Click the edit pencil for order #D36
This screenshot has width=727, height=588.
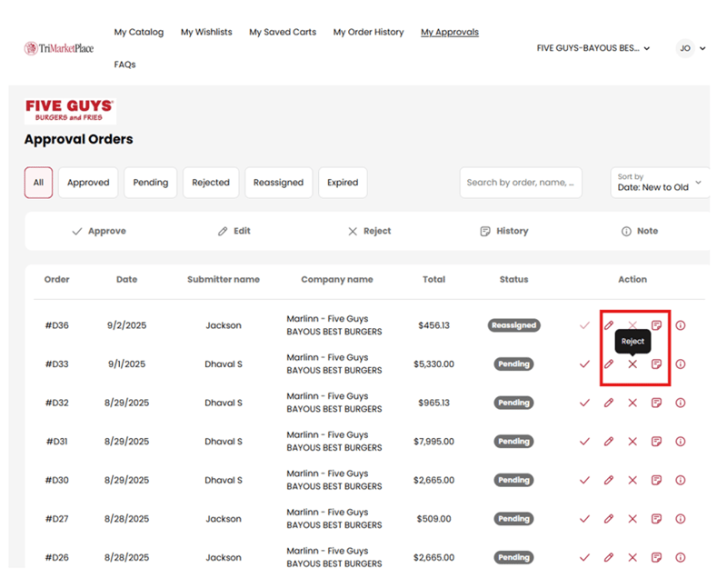click(x=609, y=325)
